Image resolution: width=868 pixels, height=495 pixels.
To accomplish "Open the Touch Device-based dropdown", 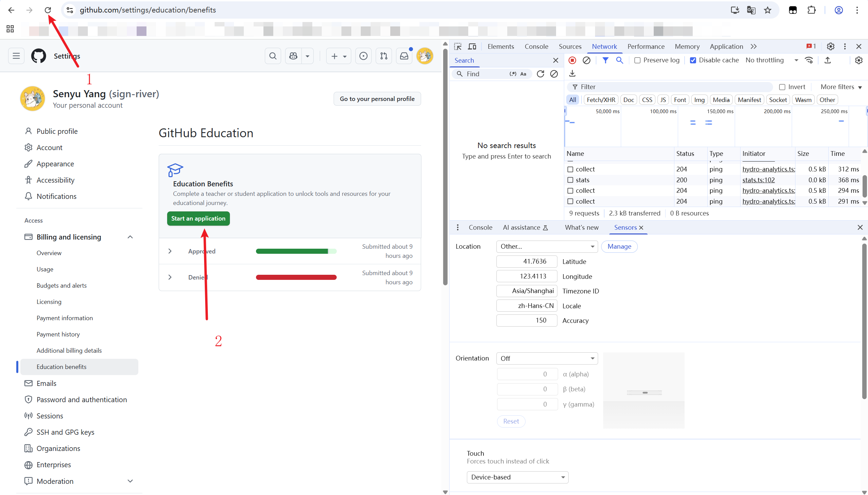I will pos(517,477).
